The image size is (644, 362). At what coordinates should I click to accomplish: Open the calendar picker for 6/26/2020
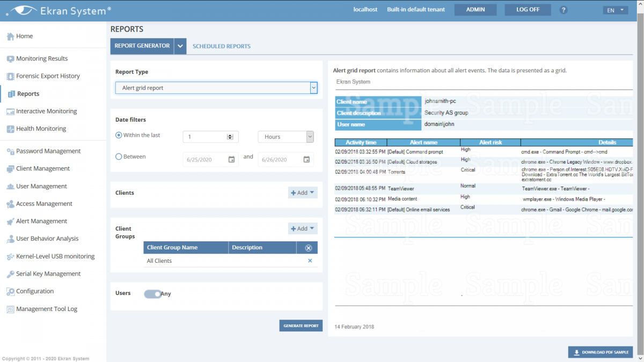pyautogui.click(x=306, y=159)
